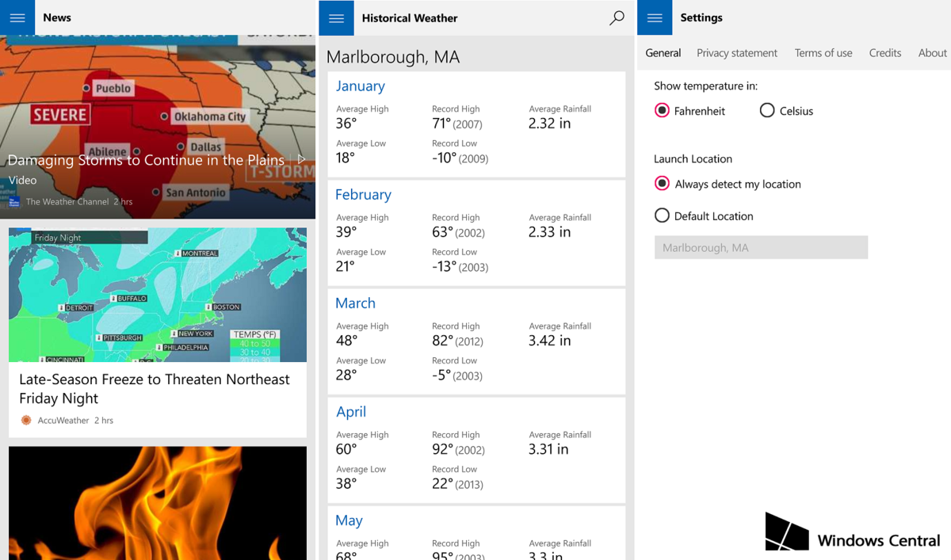Click the Launch Location label
Screen dimensions: 951x560
click(693, 158)
